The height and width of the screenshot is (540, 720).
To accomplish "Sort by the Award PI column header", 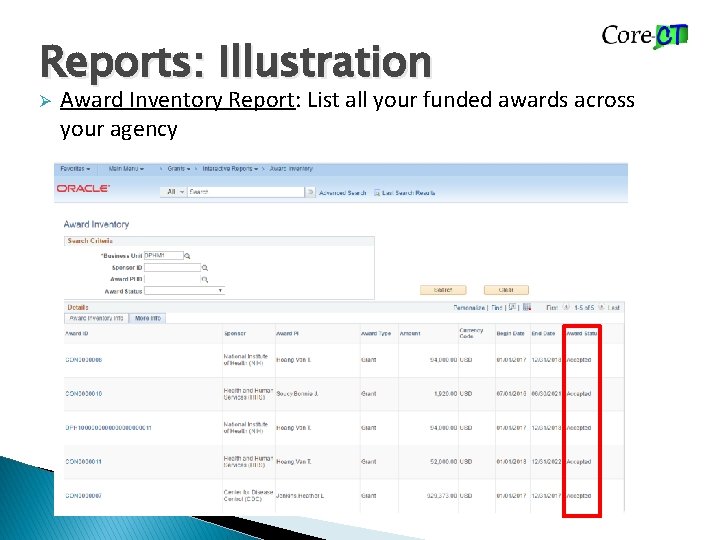I will click(x=287, y=333).
